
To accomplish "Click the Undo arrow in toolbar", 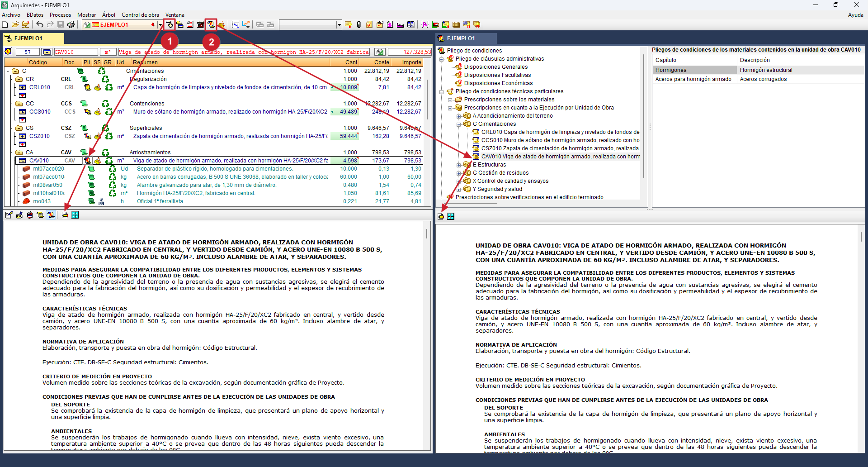I will click(x=40, y=24).
